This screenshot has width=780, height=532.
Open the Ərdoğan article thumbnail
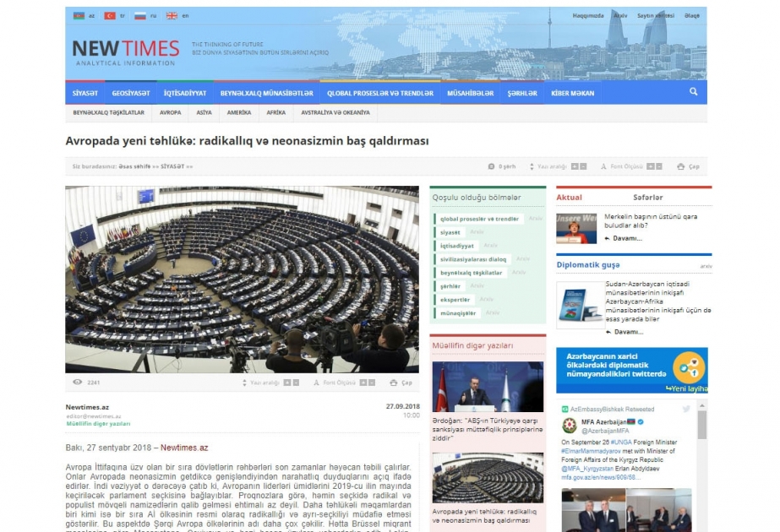488,387
